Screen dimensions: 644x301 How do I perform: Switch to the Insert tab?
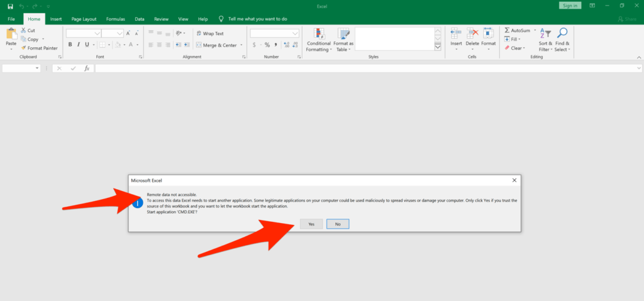[56, 19]
